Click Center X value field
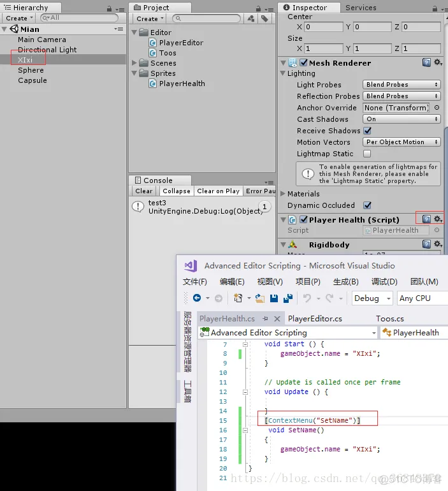This screenshot has height=491, width=448. point(324,27)
